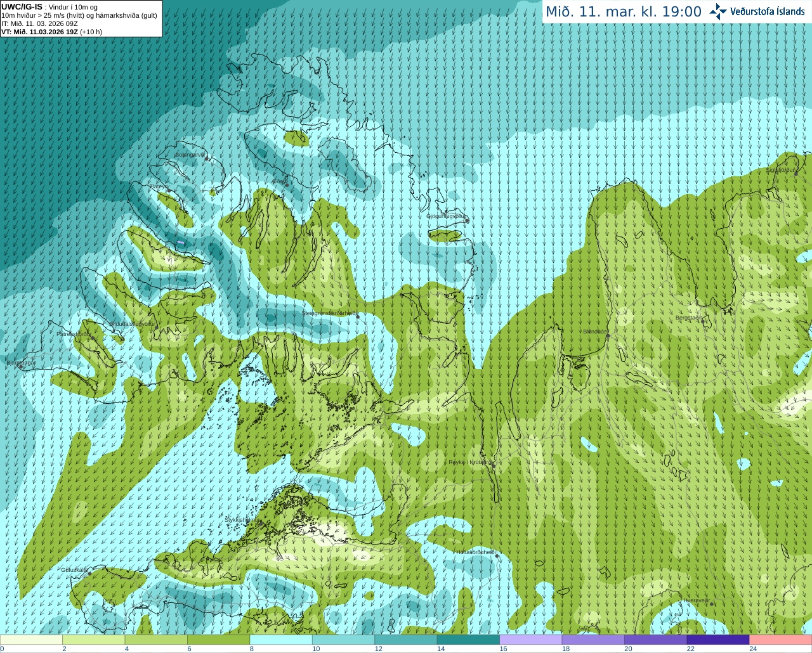
Task: Click the Veðurstofa Íslands logo
Action: [757, 11]
